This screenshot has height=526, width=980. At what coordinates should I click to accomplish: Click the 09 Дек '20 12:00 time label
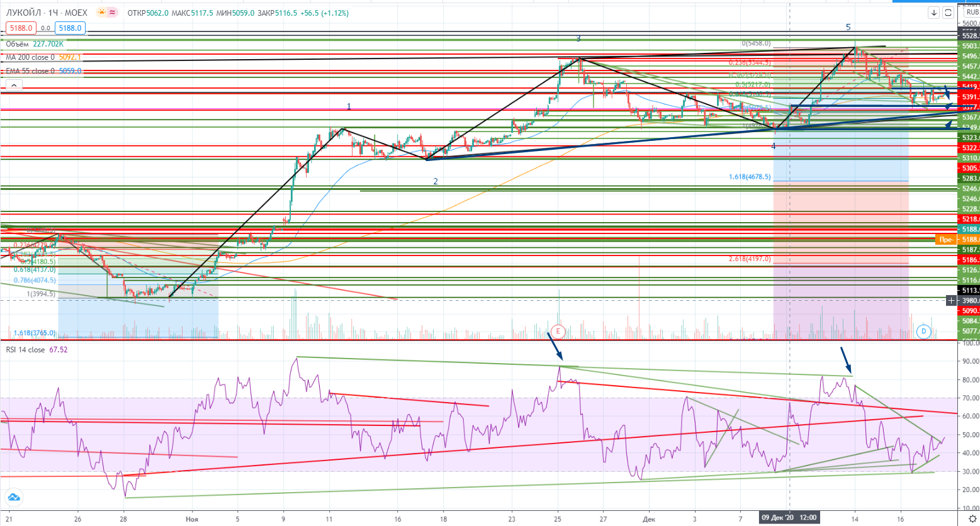[789, 518]
